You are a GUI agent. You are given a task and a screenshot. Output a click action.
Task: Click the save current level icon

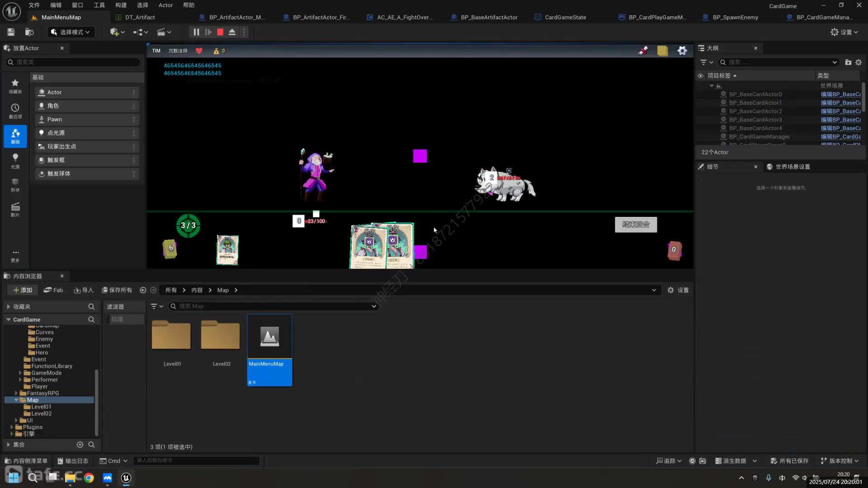11,32
